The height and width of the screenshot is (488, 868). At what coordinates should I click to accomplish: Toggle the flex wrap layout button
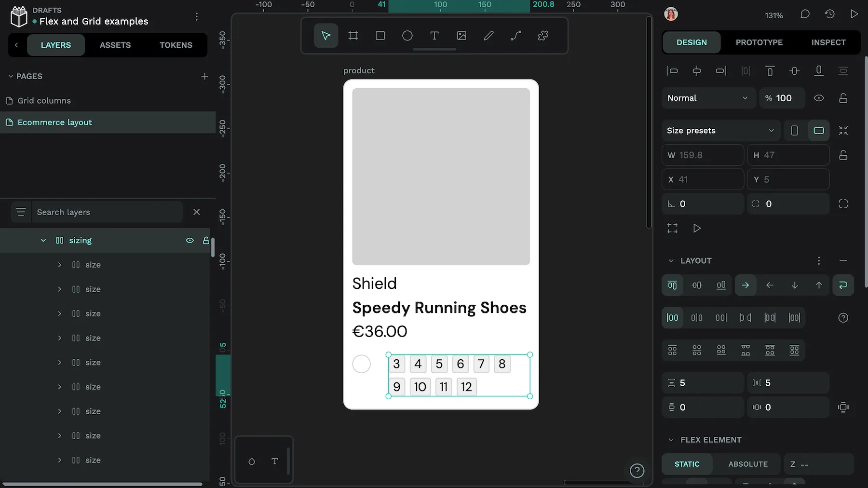coord(843,285)
